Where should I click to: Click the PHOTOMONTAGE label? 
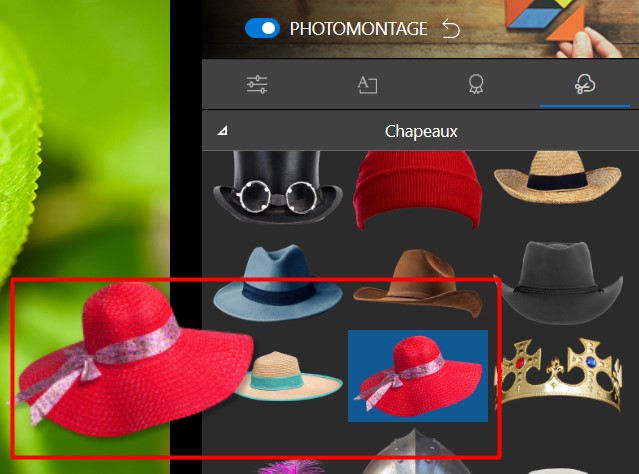(x=359, y=29)
